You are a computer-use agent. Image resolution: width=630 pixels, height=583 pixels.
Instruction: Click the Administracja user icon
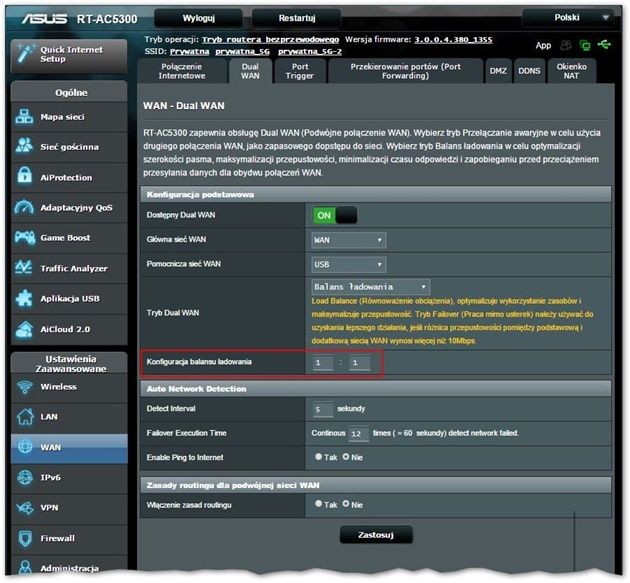click(25, 567)
